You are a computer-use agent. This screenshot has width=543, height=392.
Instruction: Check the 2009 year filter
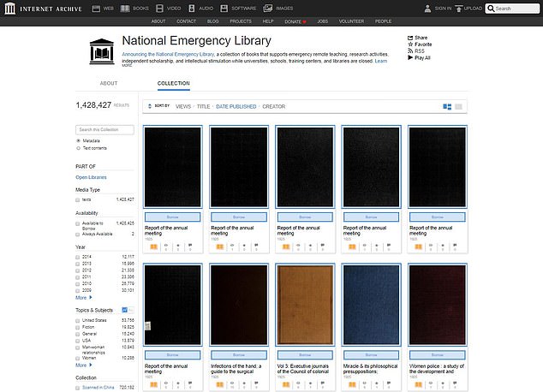(x=78, y=291)
